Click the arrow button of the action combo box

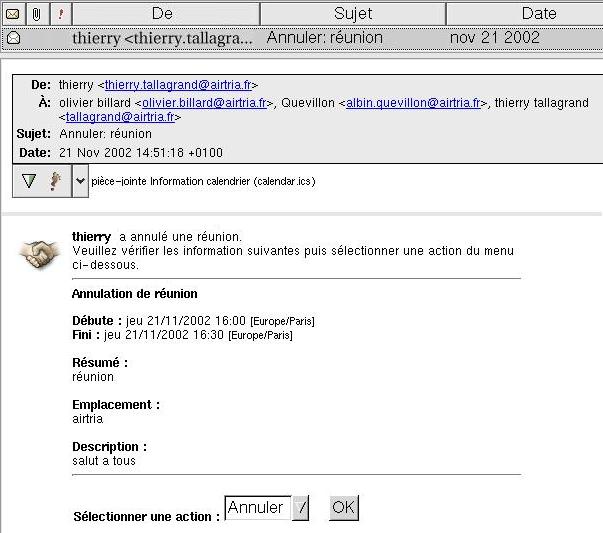click(301, 508)
